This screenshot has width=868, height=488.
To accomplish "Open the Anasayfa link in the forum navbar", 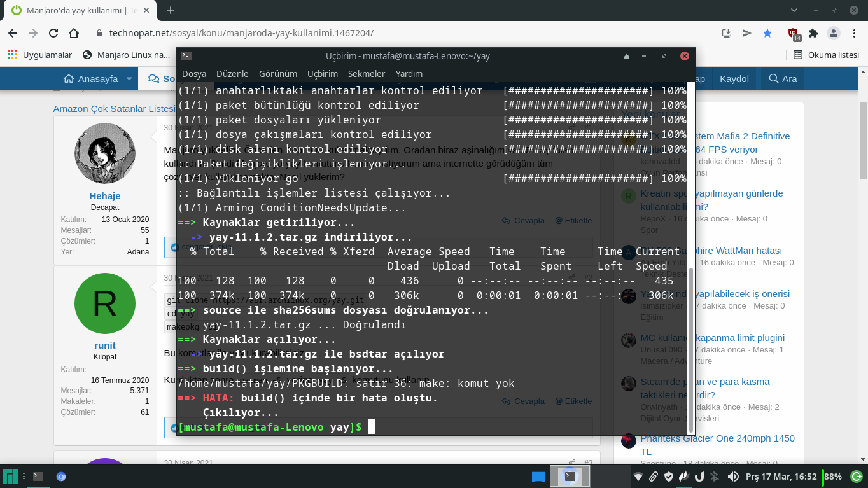I will point(91,79).
